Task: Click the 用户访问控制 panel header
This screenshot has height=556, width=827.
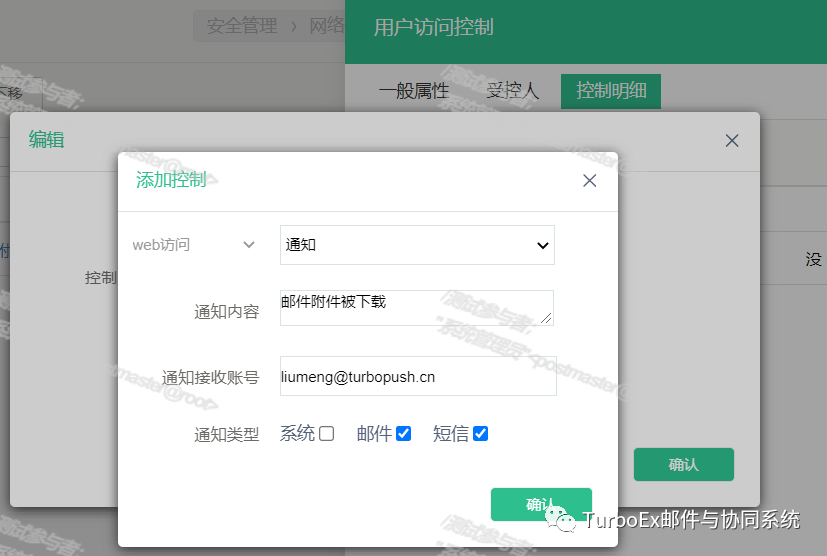Action: click(433, 27)
